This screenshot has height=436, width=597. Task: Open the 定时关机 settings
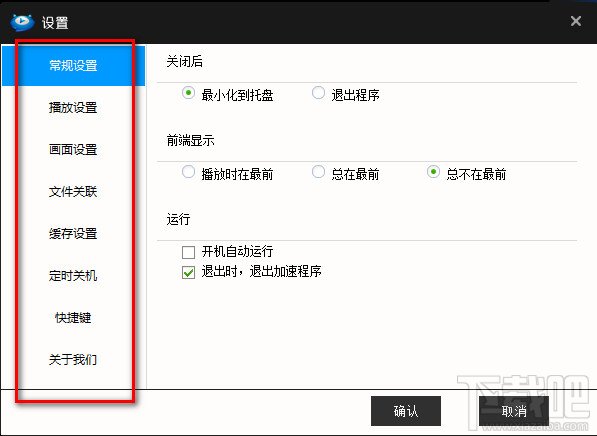(x=73, y=275)
